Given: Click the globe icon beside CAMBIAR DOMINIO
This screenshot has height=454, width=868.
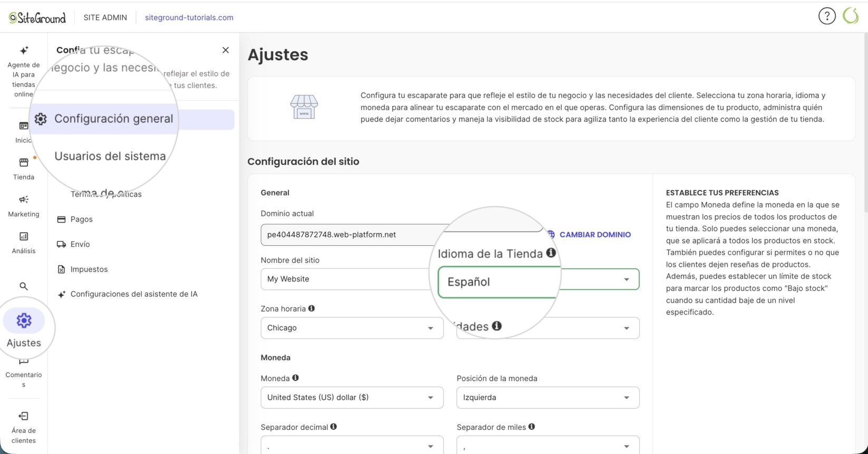Looking at the screenshot, I should click(551, 235).
